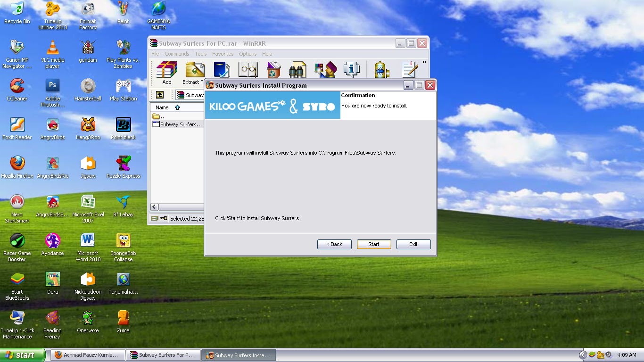Click the VirusScan bug icon in WinRAR
This screenshot has height=362, width=644.
point(381,69)
